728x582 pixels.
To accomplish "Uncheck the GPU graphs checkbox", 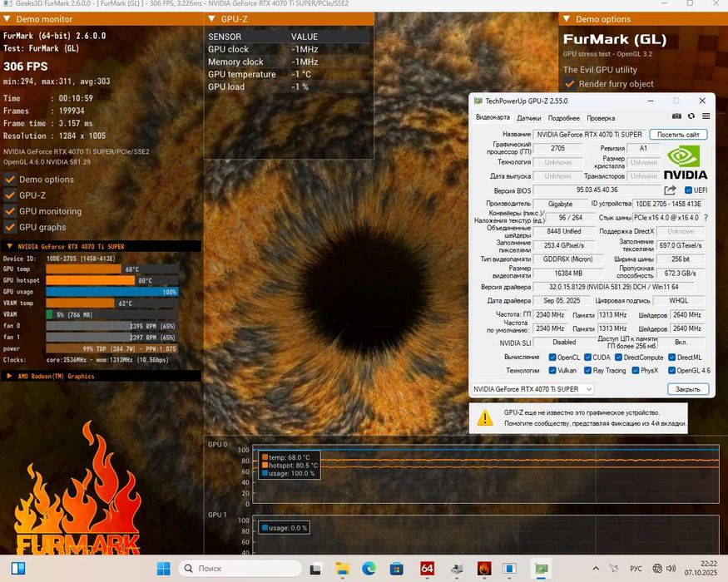I will click(x=11, y=227).
